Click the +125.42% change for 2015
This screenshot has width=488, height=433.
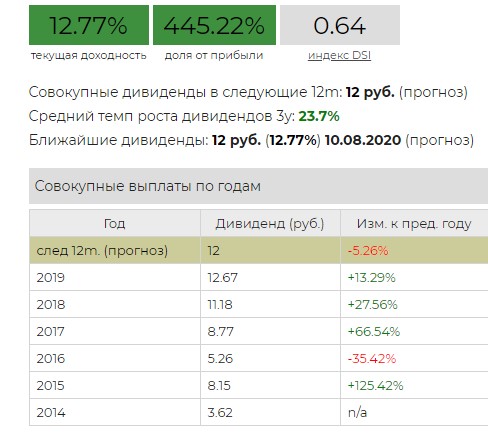[x=375, y=386]
